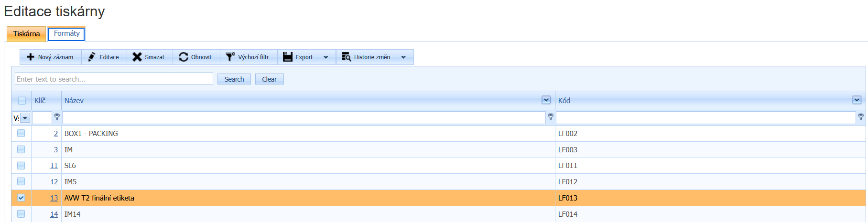The width and height of the screenshot is (868, 222).
Task: Click the Editace pencil icon
Action: tap(92, 57)
